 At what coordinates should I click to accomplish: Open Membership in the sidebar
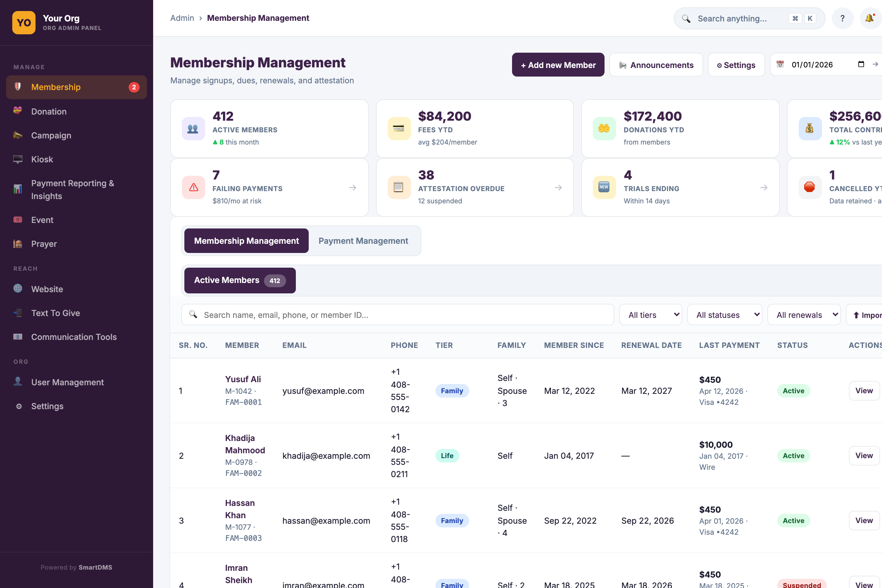coord(77,87)
